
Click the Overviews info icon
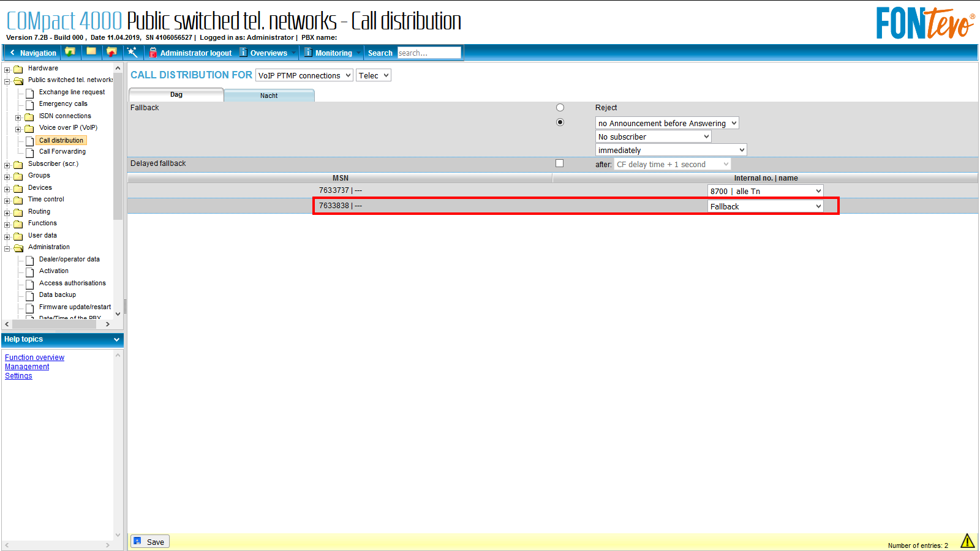243,53
